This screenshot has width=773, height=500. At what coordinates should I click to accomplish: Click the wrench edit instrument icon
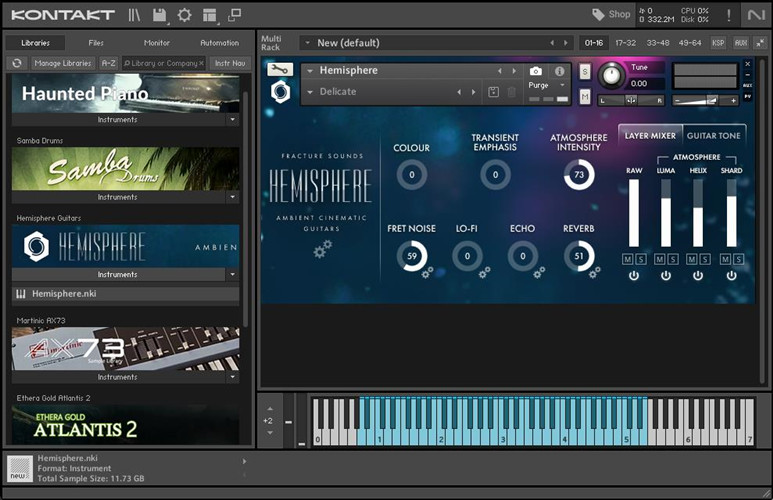(281, 69)
